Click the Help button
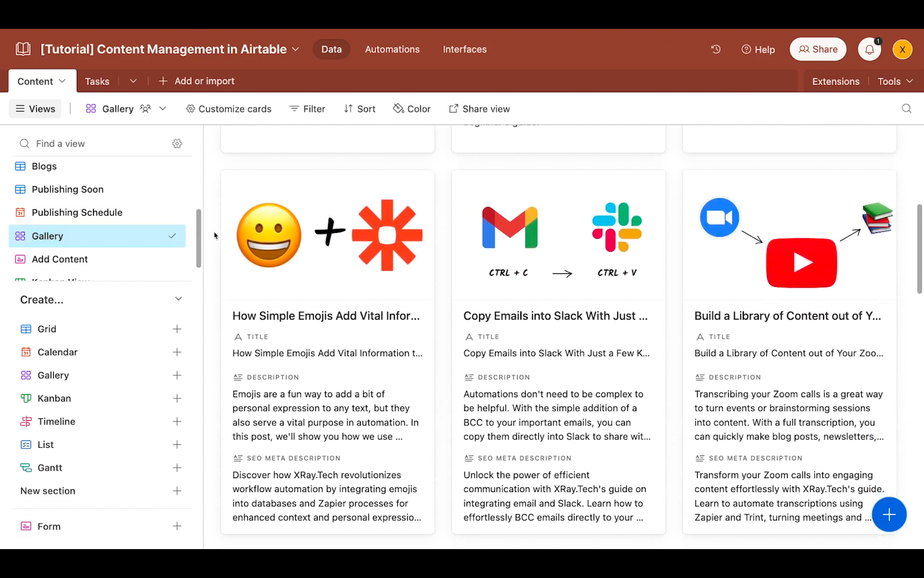Screen dimensions: 924x578 758,49
